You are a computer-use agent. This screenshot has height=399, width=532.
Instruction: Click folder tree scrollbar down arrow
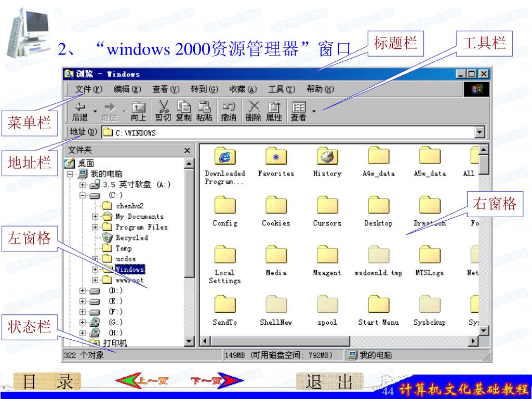pyautogui.click(x=189, y=341)
